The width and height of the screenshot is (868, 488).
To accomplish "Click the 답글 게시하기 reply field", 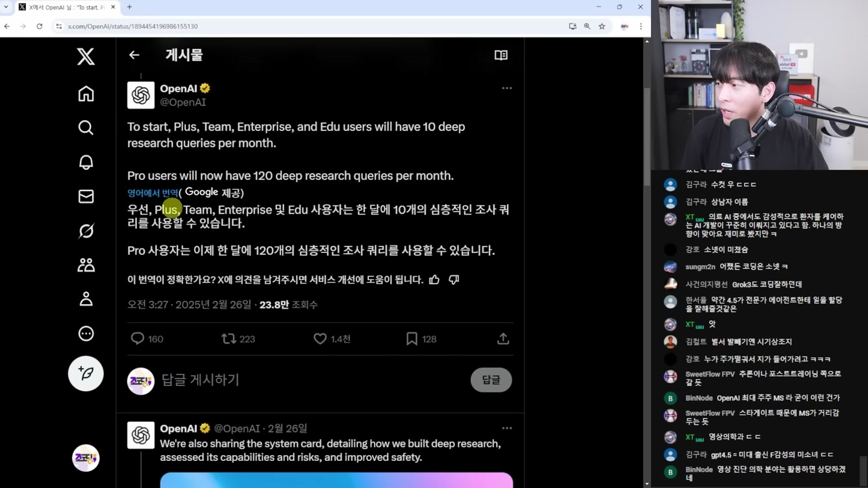I will click(200, 380).
